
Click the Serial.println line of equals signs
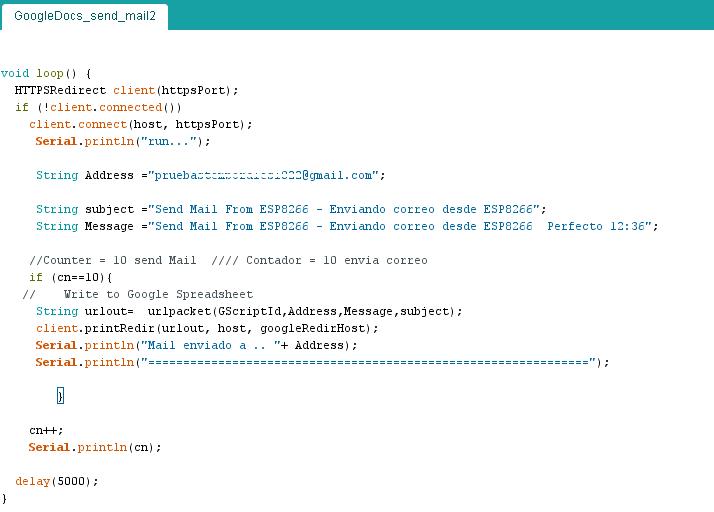[x=322, y=363]
